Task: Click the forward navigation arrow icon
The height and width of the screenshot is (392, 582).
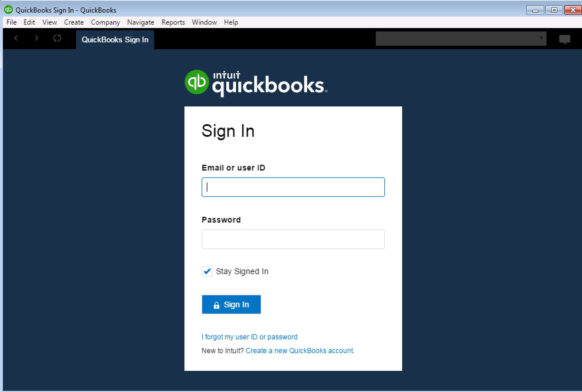Action: pos(37,39)
